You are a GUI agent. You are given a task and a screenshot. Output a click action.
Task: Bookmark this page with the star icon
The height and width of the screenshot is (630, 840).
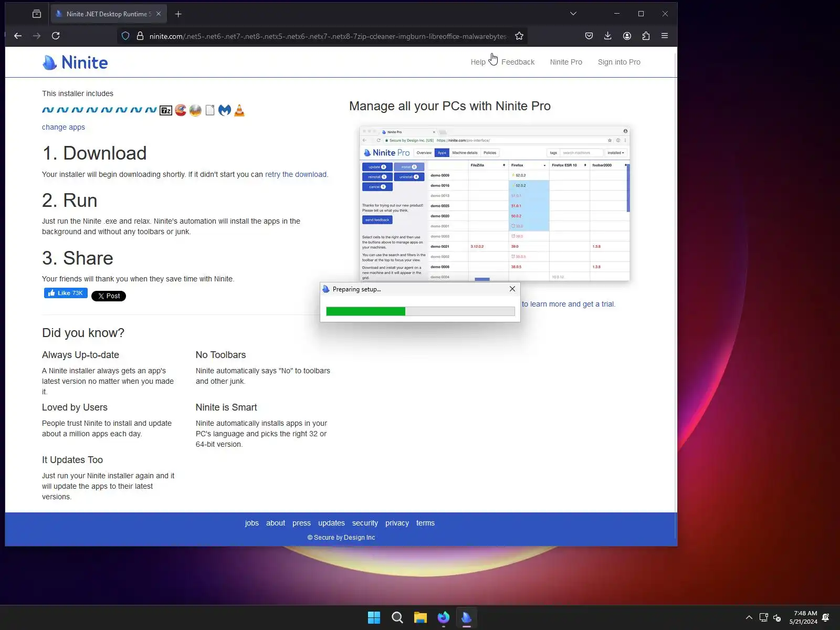[x=519, y=36]
